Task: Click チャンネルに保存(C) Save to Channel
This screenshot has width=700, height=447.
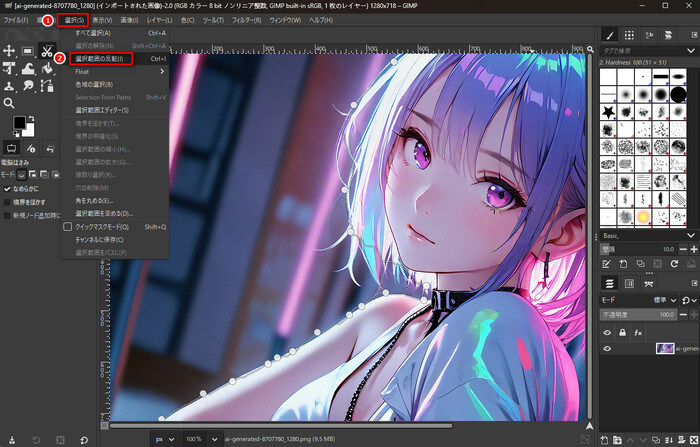Action: [x=115, y=240]
